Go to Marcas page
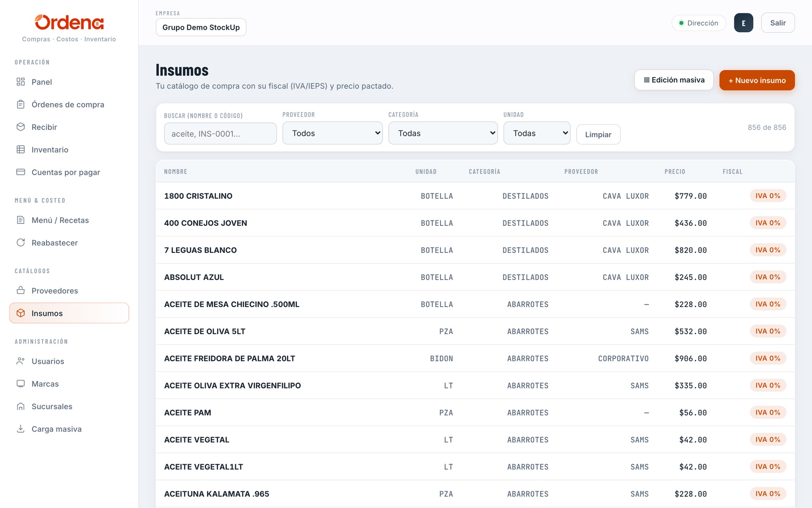The height and width of the screenshot is (508, 812). [69, 383]
